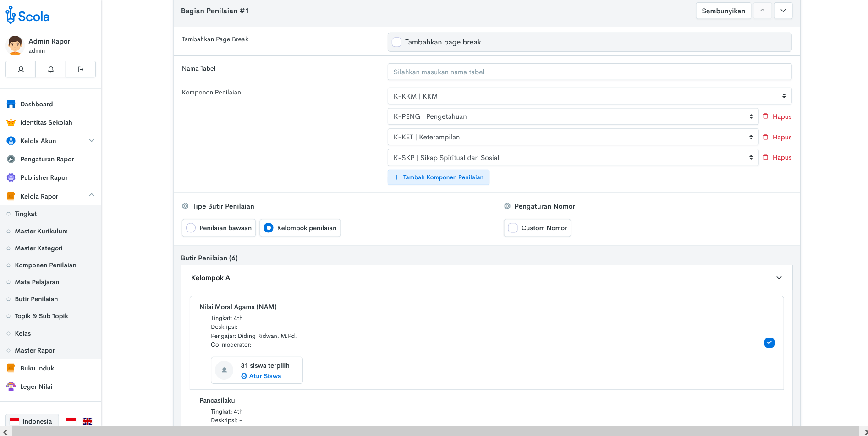Uncheck Nilai Moral Agama item checkbox

(x=769, y=342)
